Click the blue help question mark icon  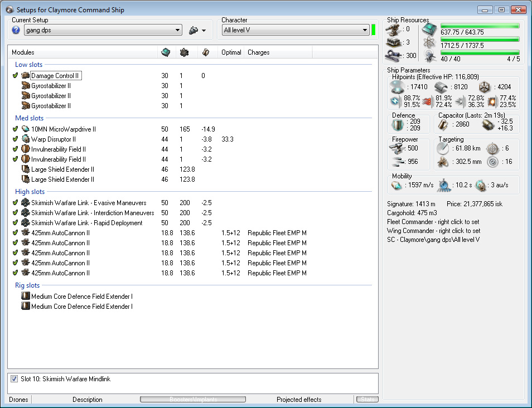16,30
